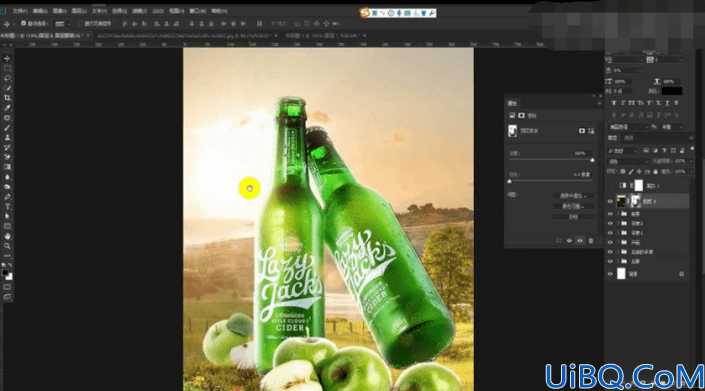Select the Eyedropper tool
The image size is (705, 391).
[x=7, y=108]
